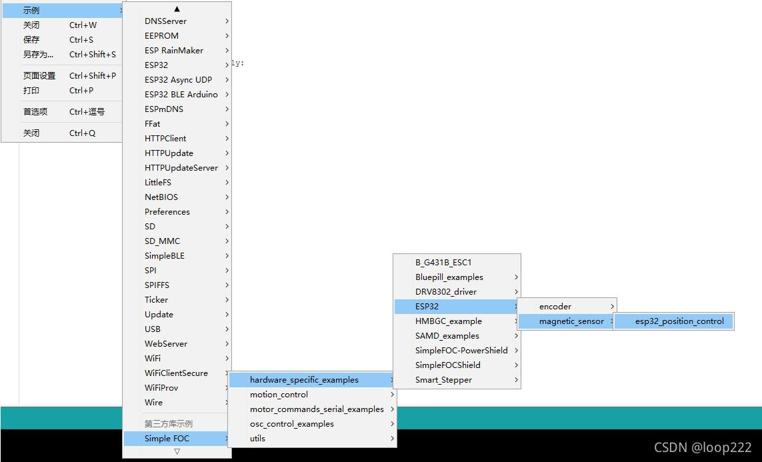Image resolution: width=762 pixels, height=462 pixels.
Task: Open SimpleFOC-PowerShield submenu
Action: (x=457, y=350)
